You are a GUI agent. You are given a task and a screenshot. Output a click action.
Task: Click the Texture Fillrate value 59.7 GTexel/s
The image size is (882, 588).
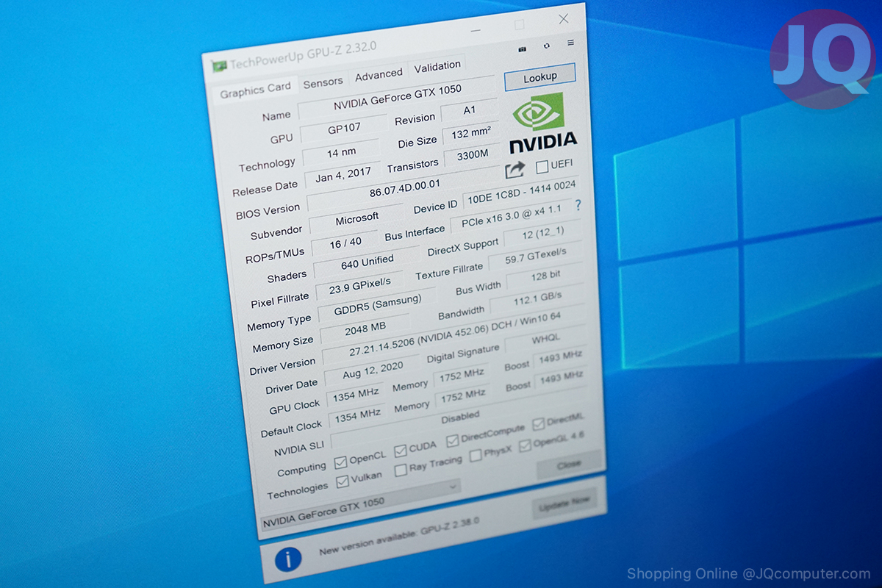pyautogui.click(x=536, y=257)
